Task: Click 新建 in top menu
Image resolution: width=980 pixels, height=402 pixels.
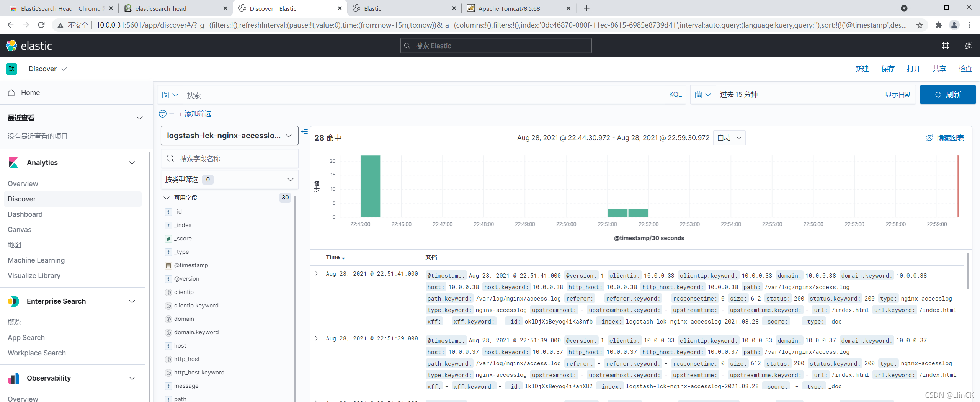Action: (x=862, y=69)
